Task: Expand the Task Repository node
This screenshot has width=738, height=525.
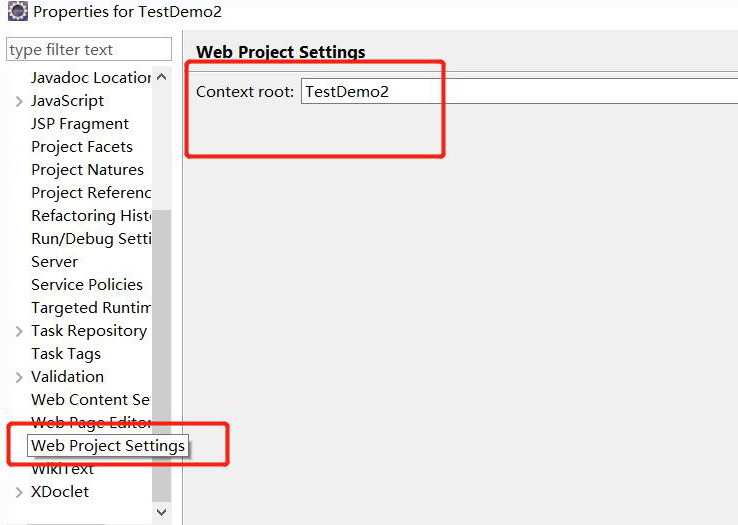Action: point(20,331)
